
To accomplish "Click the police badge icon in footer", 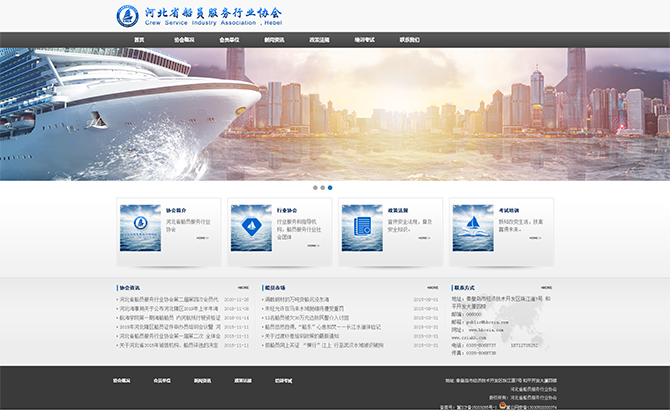I will point(502,407).
